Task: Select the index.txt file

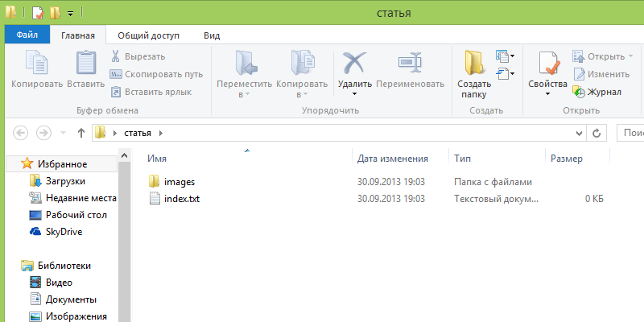Action: pyautogui.click(x=181, y=198)
